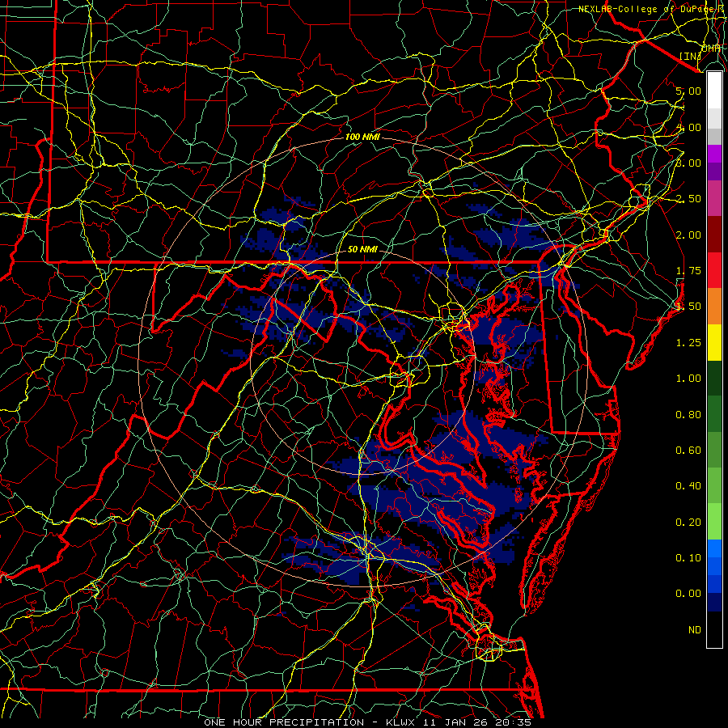The width and height of the screenshot is (728, 728).
Task: Click the yellow swatch in the precipitation legend
Action: (714, 342)
